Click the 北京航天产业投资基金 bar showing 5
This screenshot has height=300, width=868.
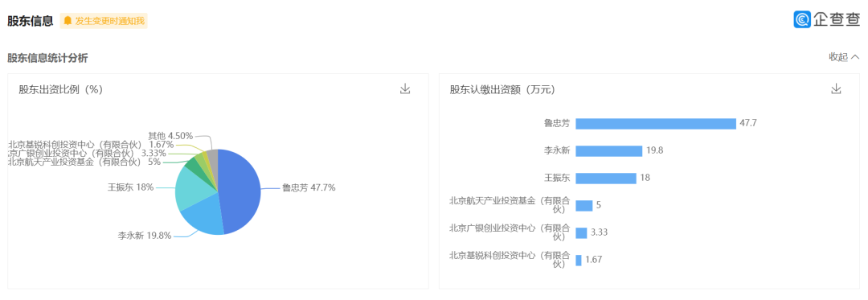tap(584, 205)
